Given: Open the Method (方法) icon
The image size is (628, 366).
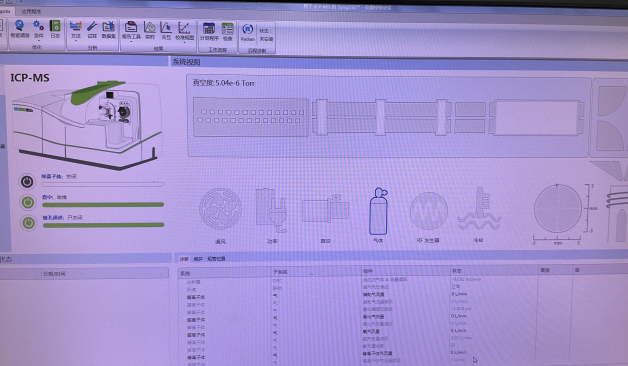Looking at the screenshot, I should (x=76, y=30).
